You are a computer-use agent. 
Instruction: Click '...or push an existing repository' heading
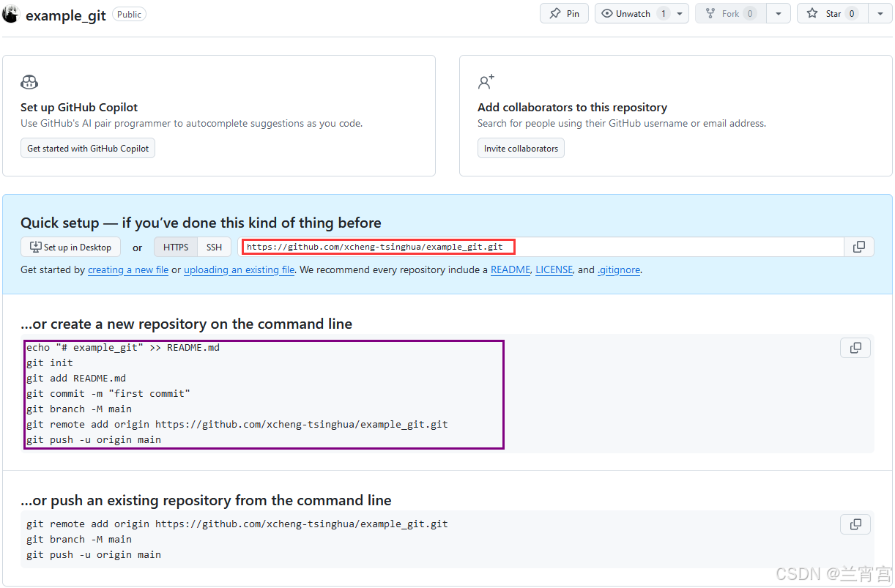pos(206,500)
